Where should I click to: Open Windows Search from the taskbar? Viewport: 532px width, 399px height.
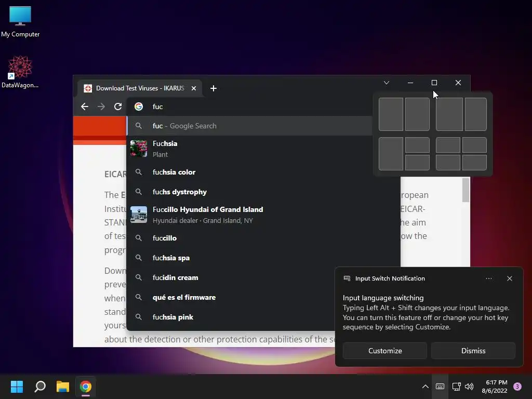tap(40, 387)
